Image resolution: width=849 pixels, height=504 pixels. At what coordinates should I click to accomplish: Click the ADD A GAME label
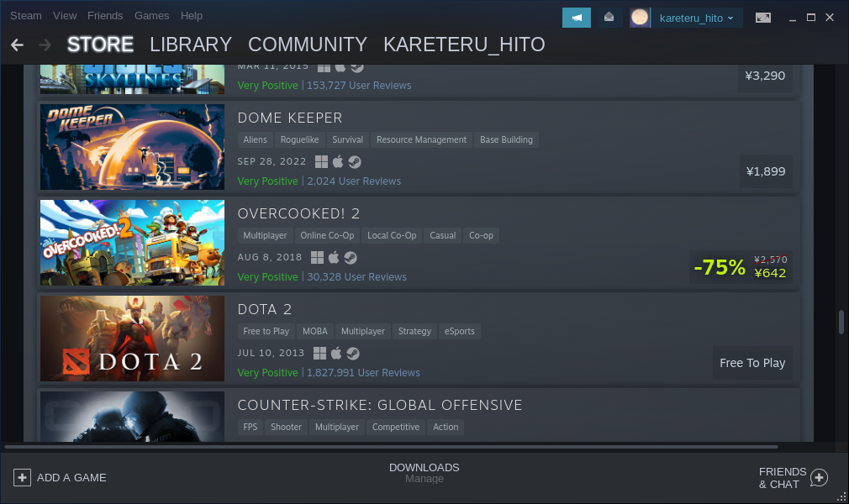[71, 477]
